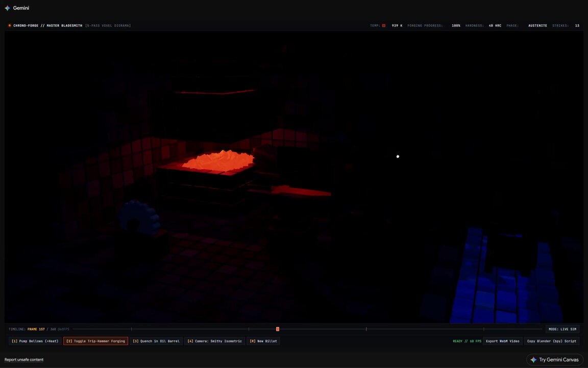Click the red TEMP color indicator
The image size is (588, 368).
pos(384,26)
